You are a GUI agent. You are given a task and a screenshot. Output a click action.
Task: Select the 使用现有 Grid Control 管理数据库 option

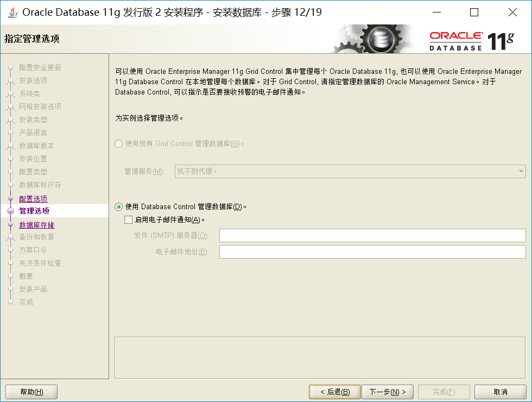[x=119, y=143]
